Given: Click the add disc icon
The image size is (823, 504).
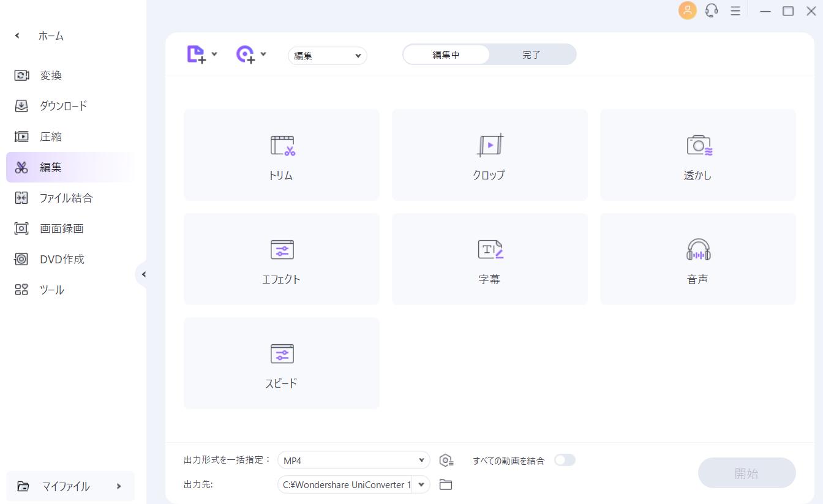Looking at the screenshot, I should (246, 55).
